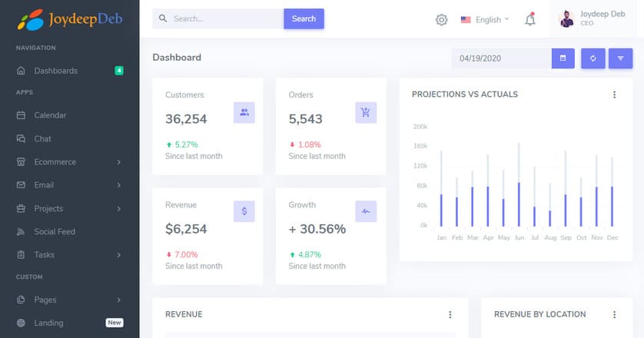This screenshot has height=338, width=644.
Task: Open Projections vs Actuals options menu
Action: click(x=614, y=94)
